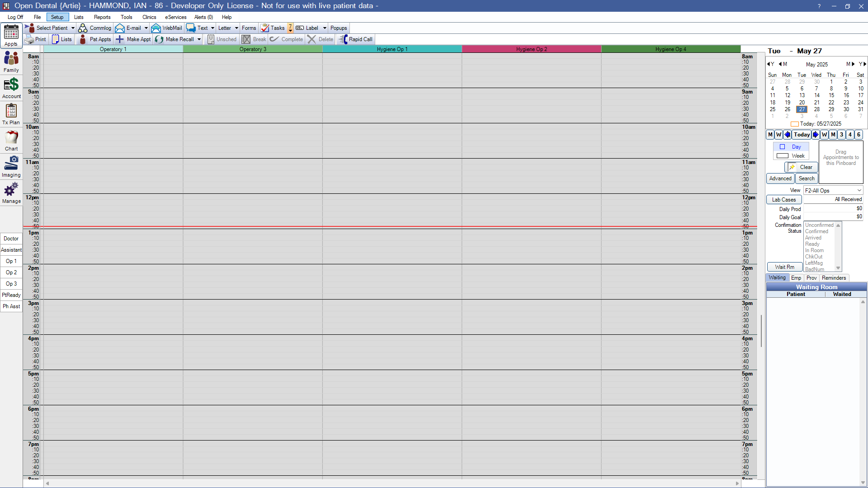868x488 pixels.
Task: Open the Manage module
Action: pyautogui.click(x=11, y=192)
